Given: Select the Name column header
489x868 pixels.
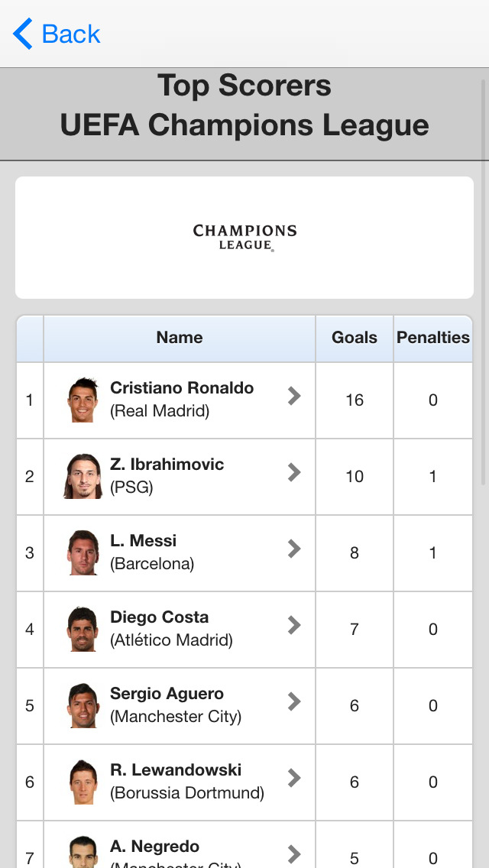Looking at the screenshot, I should click(180, 338).
